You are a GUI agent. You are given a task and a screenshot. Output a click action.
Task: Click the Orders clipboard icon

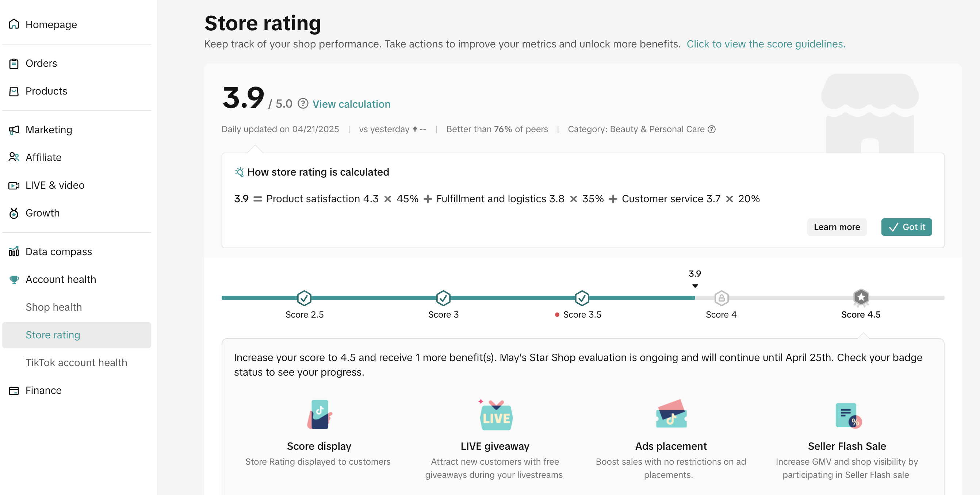(14, 64)
